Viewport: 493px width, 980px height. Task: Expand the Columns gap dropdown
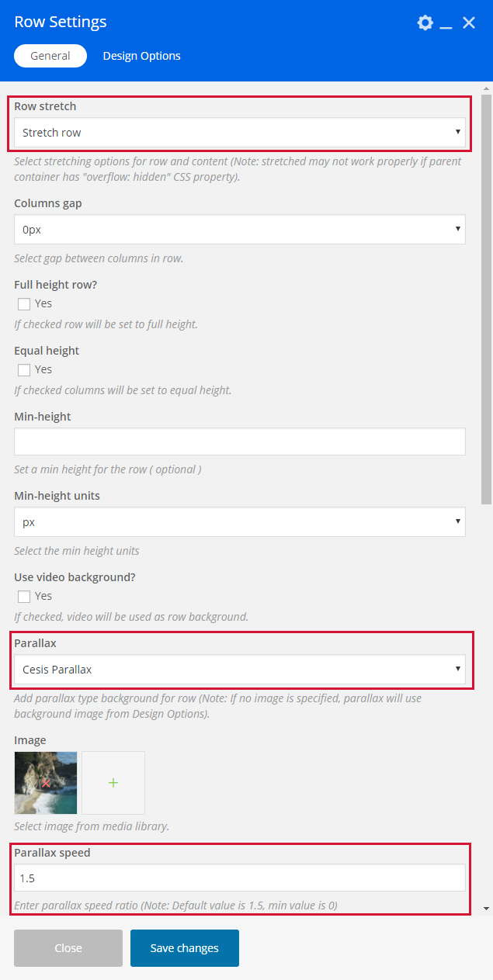click(239, 230)
